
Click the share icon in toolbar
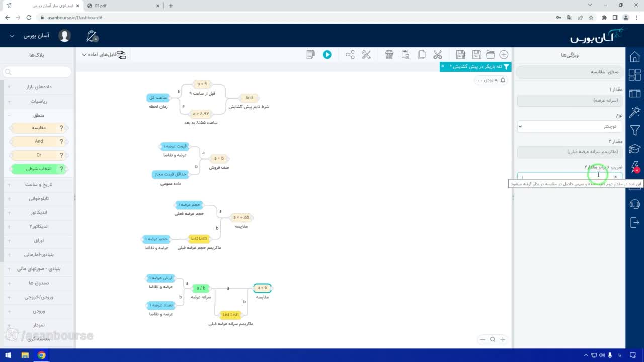tap(350, 55)
